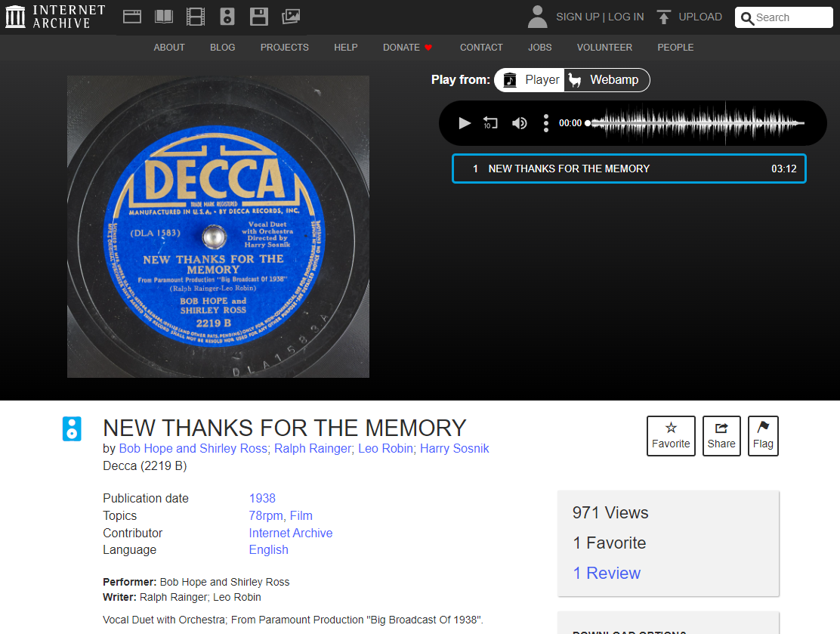Open the Web archive icon in top bar
The image size is (840, 634).
132,16
